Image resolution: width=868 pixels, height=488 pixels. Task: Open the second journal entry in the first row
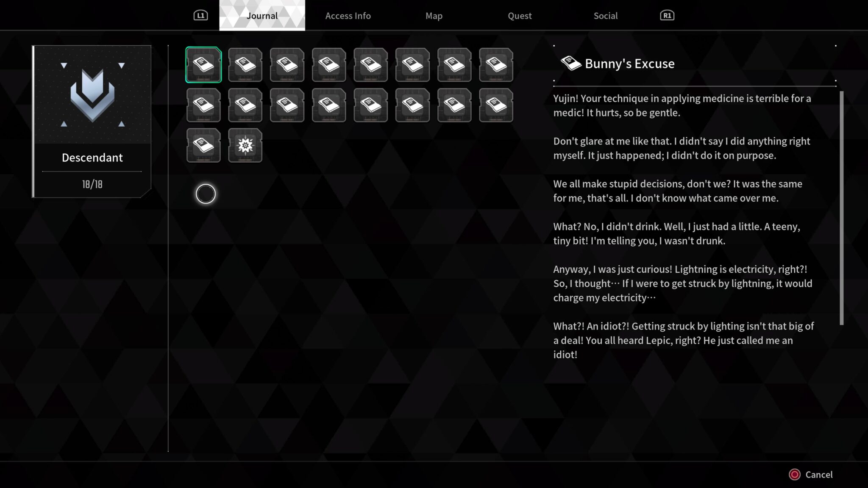tap(245, 65)
